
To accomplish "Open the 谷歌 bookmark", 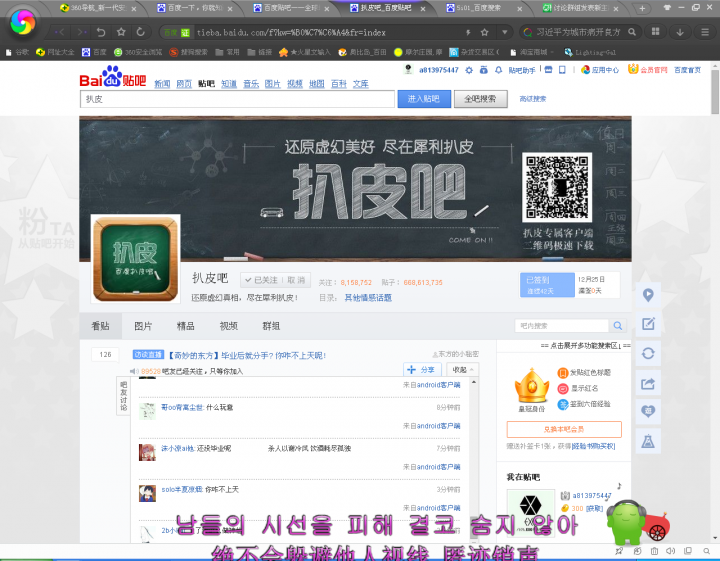I will tap(17, 52).
